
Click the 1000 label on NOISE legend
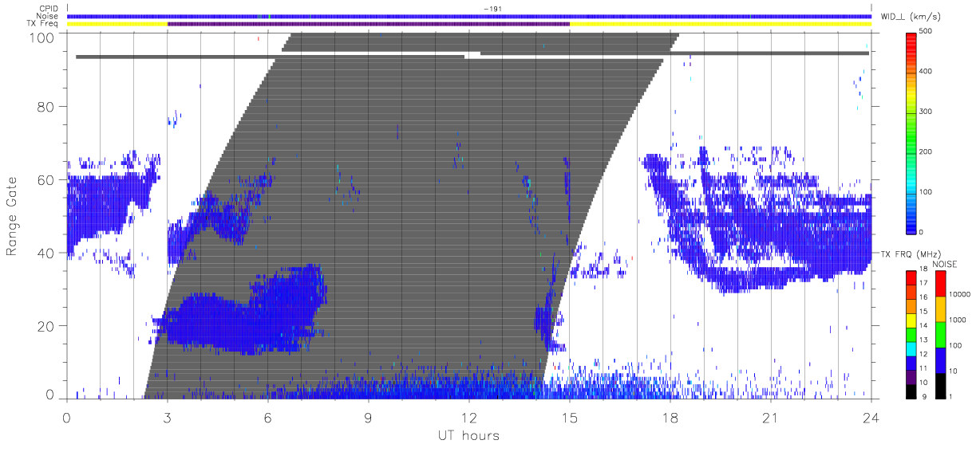click(959, 320)
